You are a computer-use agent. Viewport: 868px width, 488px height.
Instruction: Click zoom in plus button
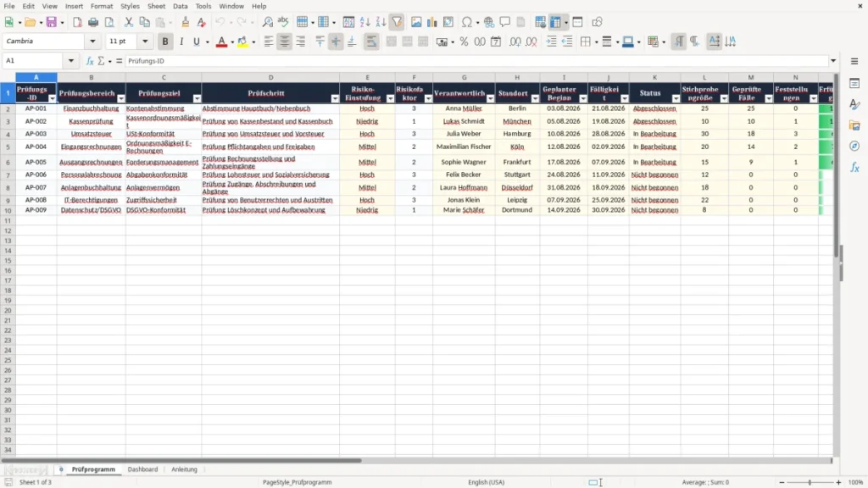(838, 482)
